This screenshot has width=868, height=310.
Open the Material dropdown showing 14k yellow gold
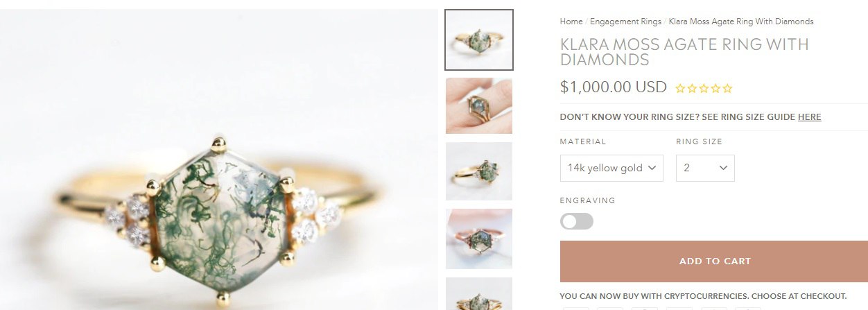click(x=611, y=168)
